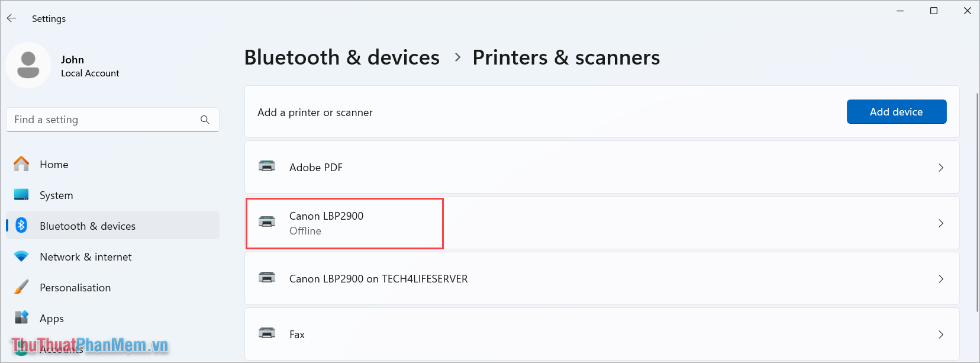Click the Personalisation brush icon
This screenshot has width=980, height=363.
(x=21, y=287)
